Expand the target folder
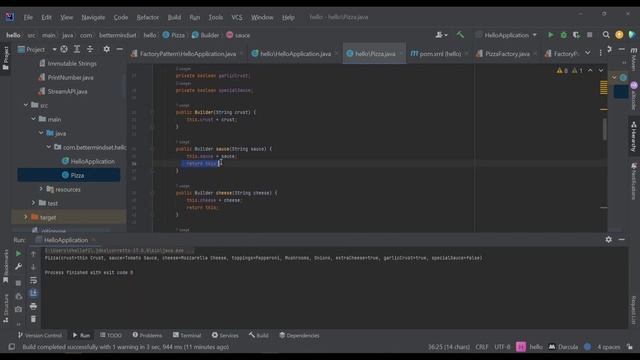 (26, 217)
